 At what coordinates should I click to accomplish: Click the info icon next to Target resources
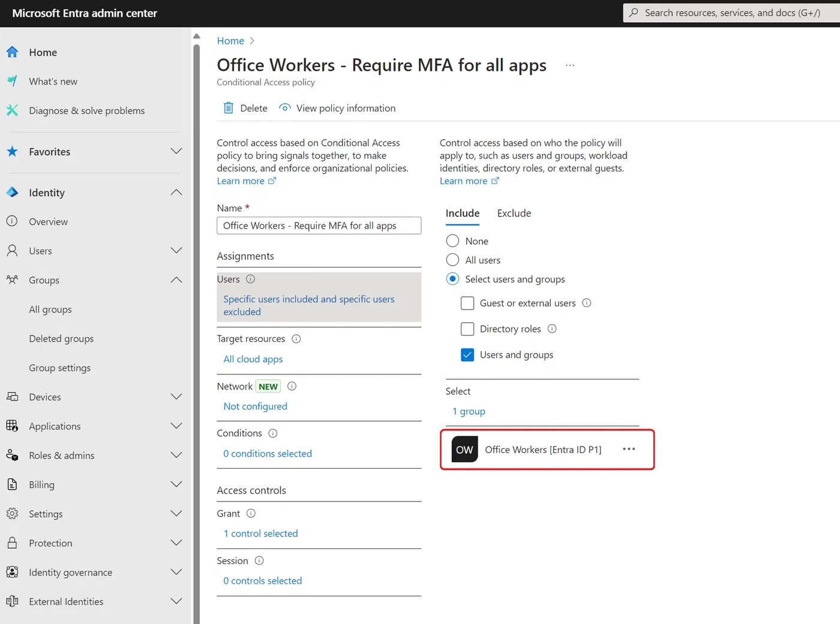point(296,339)
